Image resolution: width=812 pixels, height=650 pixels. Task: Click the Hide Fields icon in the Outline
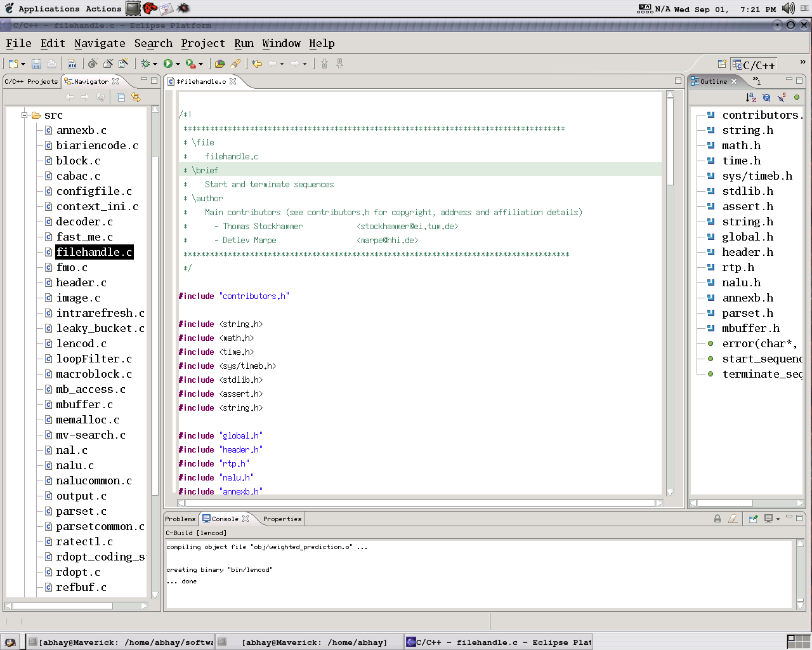pos(766,97)
